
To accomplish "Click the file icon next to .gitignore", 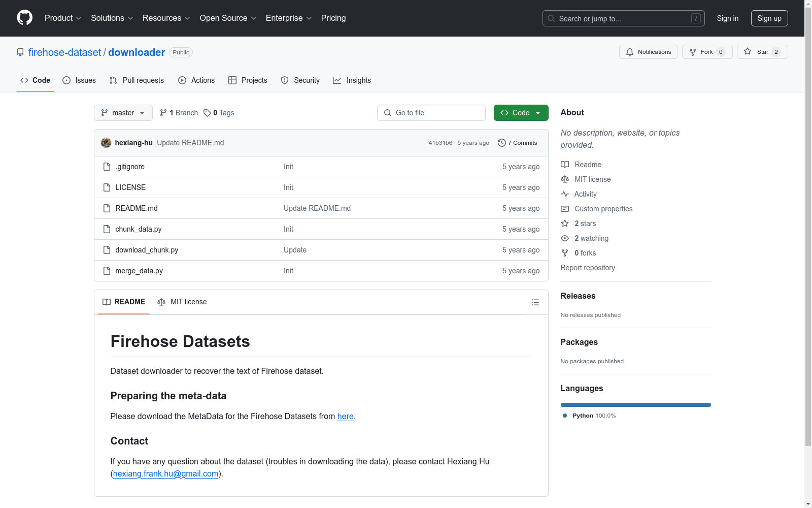I will coord(107,167).
